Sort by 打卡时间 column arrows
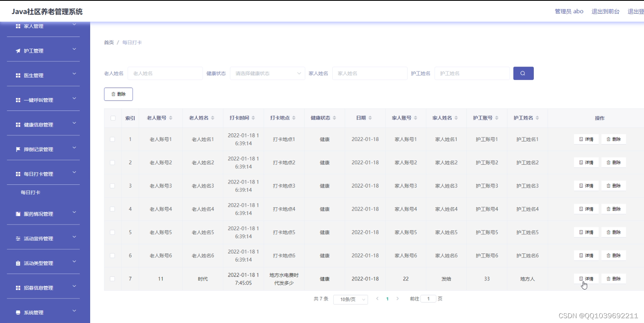This screenshot has height=323, width=644. 253,118
